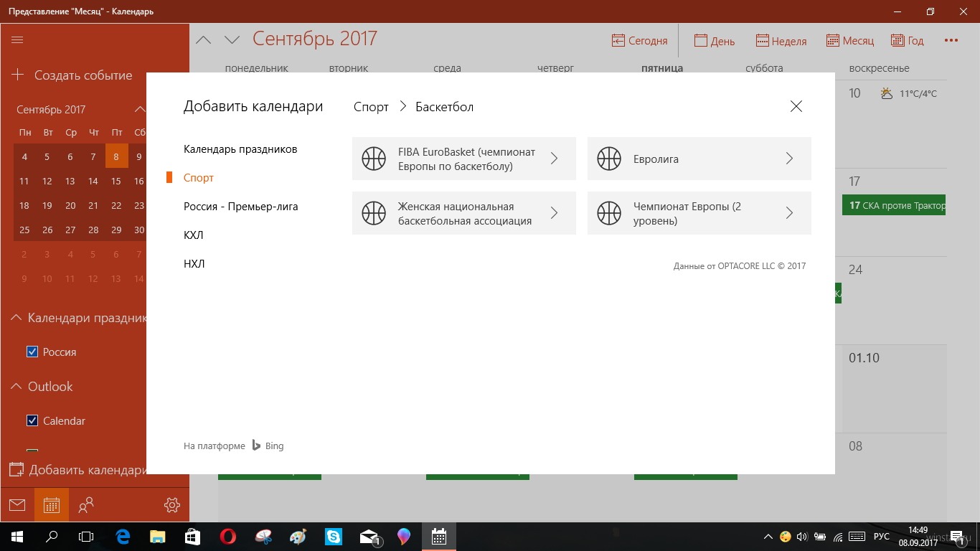Select the Calendar app icon in sidebar

pos(52,505)
